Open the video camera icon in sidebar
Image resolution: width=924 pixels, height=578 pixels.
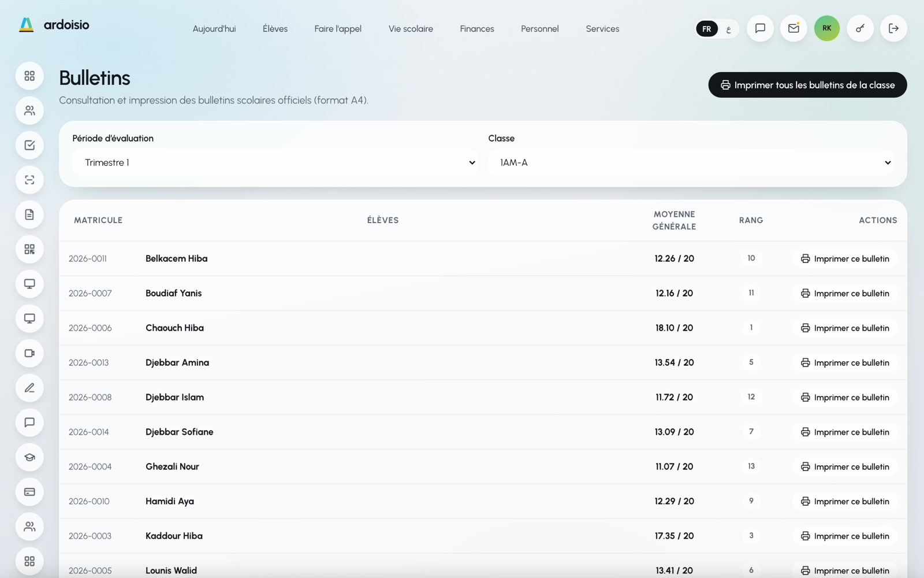[x=29, y=353]
